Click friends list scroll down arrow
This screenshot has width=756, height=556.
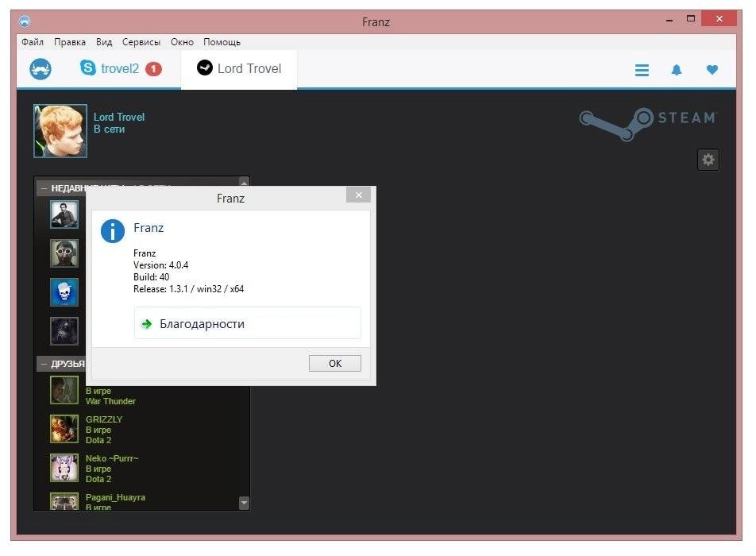244,503
